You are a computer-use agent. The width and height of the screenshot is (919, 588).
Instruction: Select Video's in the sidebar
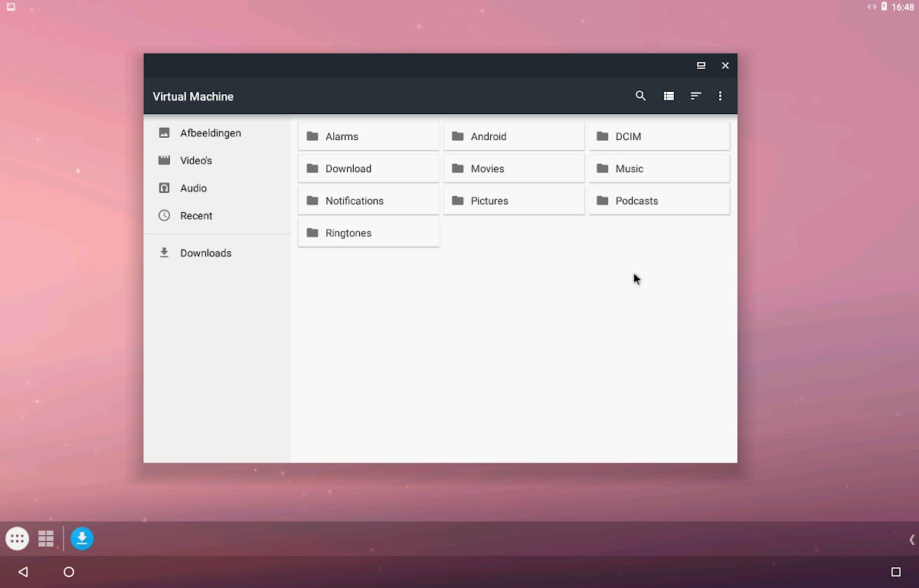196,161
